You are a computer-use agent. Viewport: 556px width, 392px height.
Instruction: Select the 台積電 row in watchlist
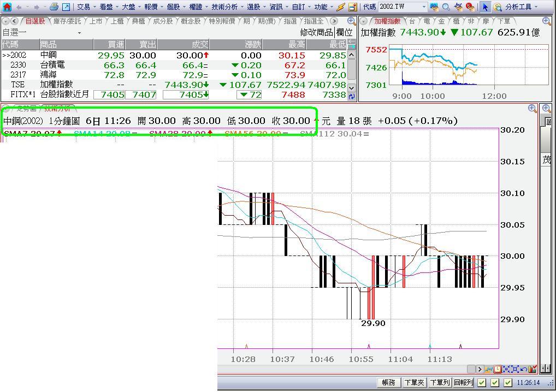click(x=174, y=65)
